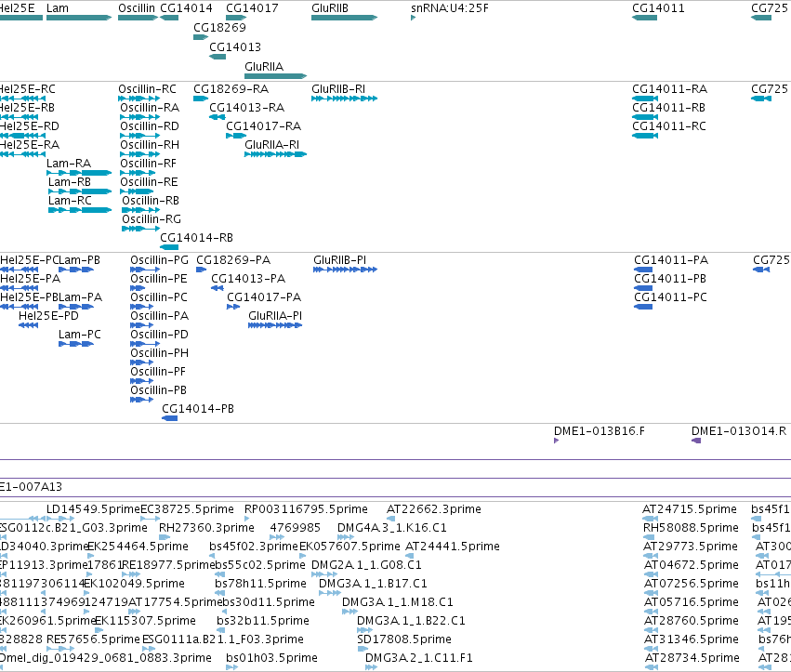Click the SD17808.5prime EST label

(404, 639)
